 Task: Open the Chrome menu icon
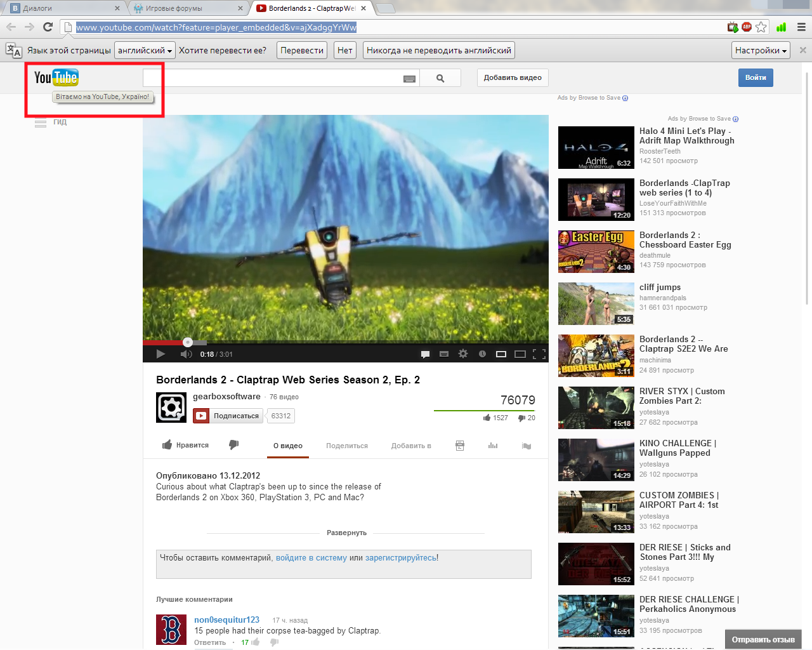click(x=801, y=27)
